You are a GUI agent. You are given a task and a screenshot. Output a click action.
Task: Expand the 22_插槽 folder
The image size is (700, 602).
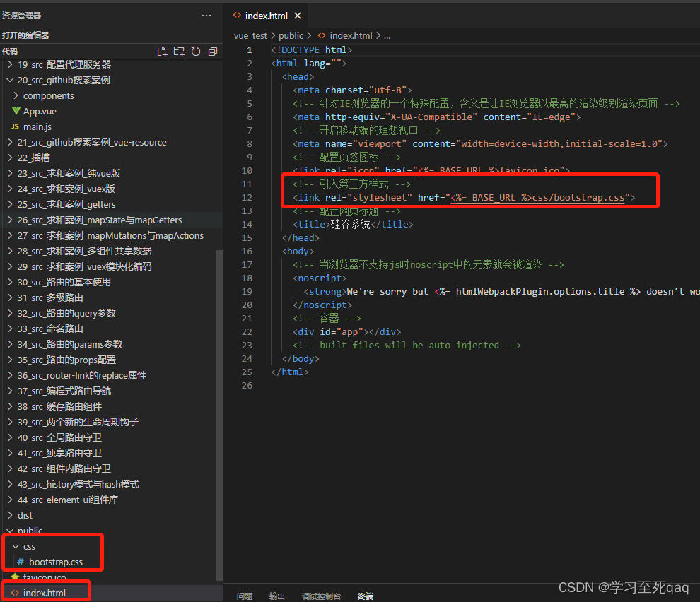point(33,158)
